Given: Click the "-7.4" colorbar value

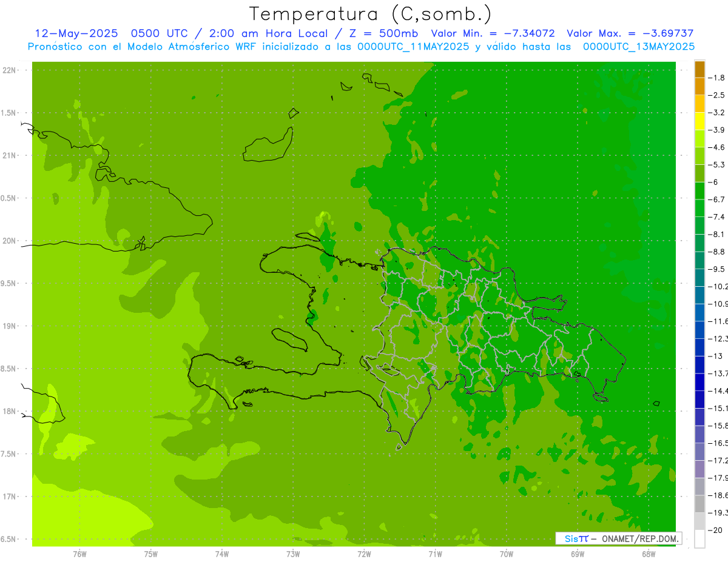Looking at the screenshot, I should point(717,216).
